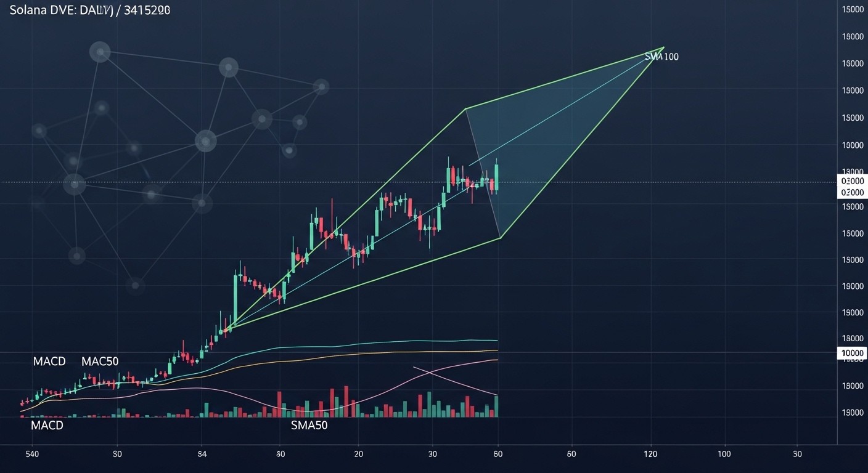Image resolution: width=868 pixels, height=473 pixels.
Task: Select the highlighted 03000 current price tag
Action: tap(852, 182)
